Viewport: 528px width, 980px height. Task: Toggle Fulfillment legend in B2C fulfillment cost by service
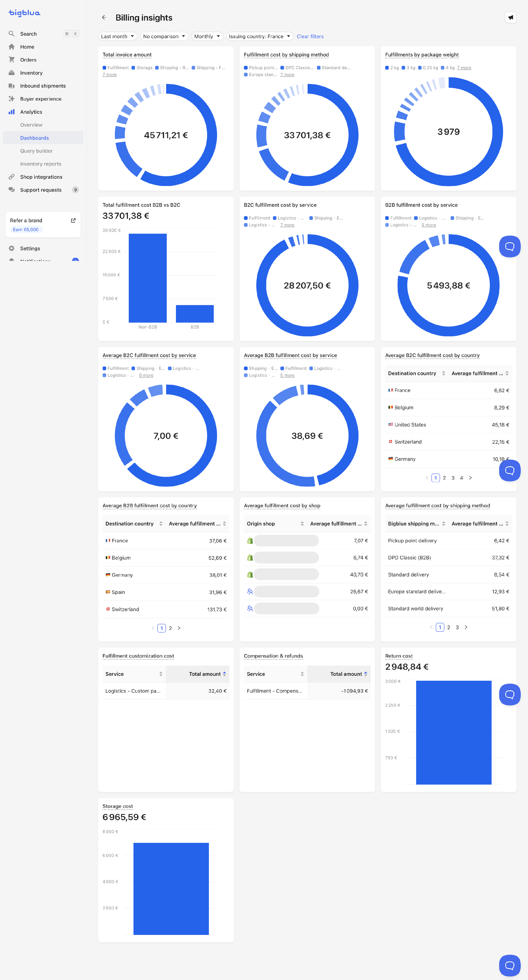257,218
